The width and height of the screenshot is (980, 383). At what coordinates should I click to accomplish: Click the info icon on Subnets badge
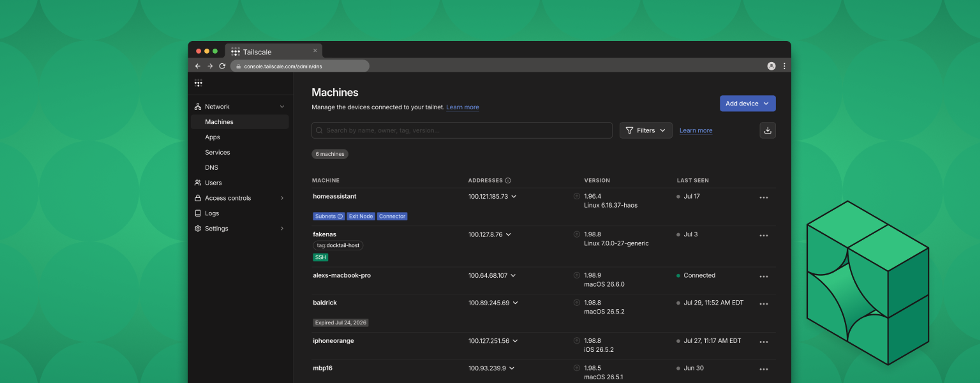click(340, 216)
